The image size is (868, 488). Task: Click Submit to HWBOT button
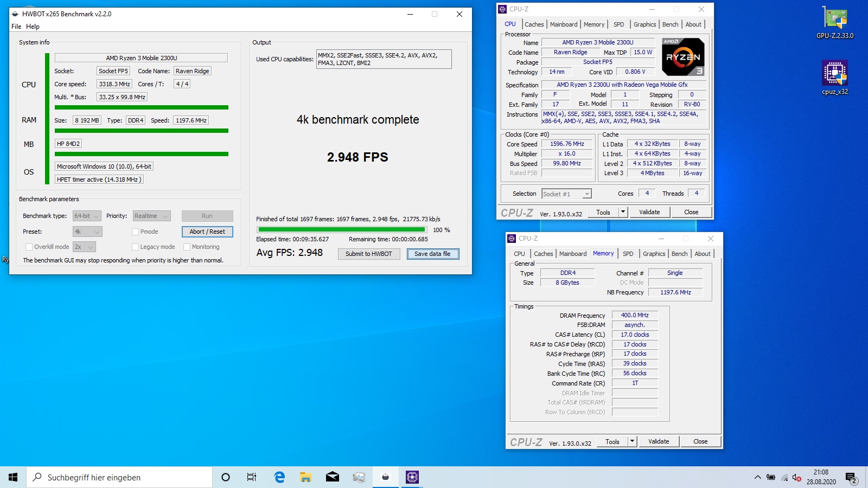tap(369, 254)
